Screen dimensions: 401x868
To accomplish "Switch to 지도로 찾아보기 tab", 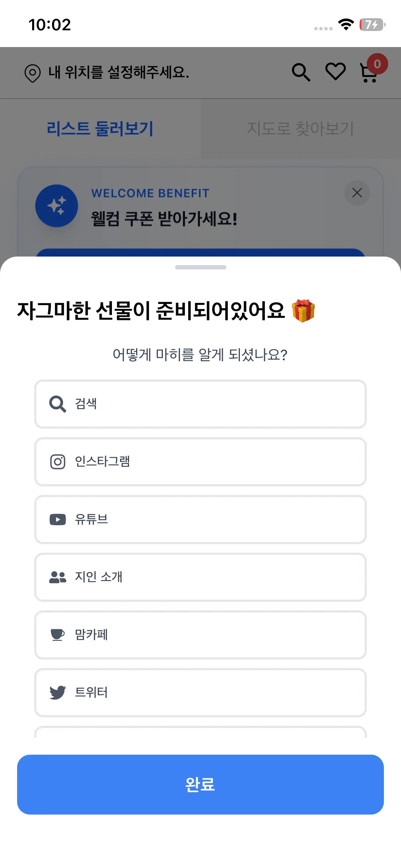I will coord(300,129).
